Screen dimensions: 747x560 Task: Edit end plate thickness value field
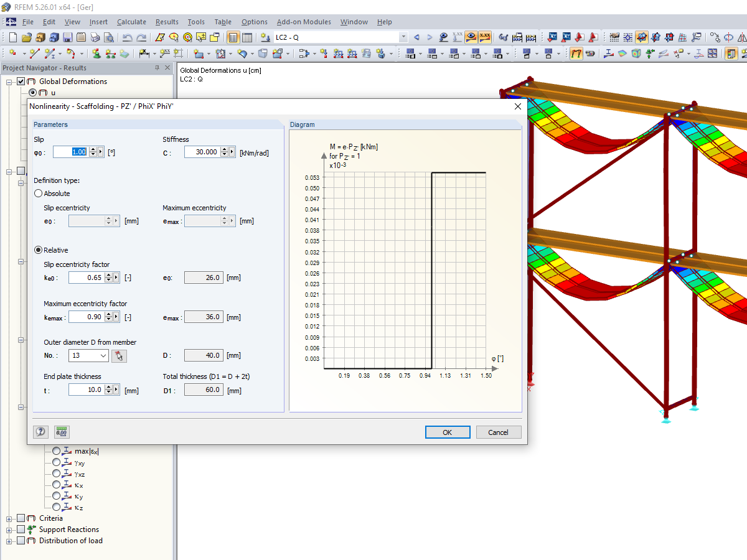click(89, 389)
